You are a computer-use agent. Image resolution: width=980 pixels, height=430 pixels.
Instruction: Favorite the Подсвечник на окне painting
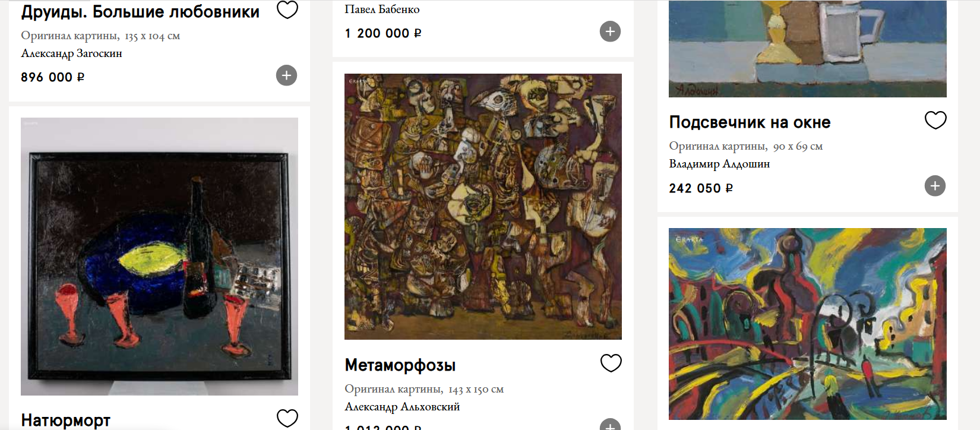click(x=935, y=120)
